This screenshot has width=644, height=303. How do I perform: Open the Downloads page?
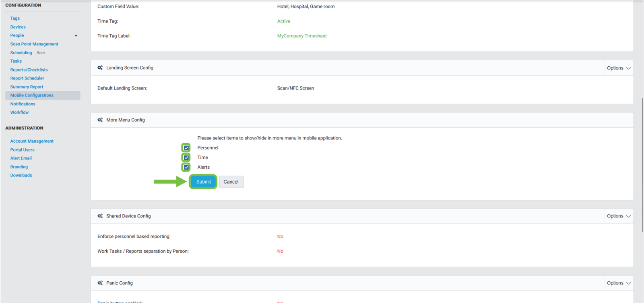click(21, 176)
